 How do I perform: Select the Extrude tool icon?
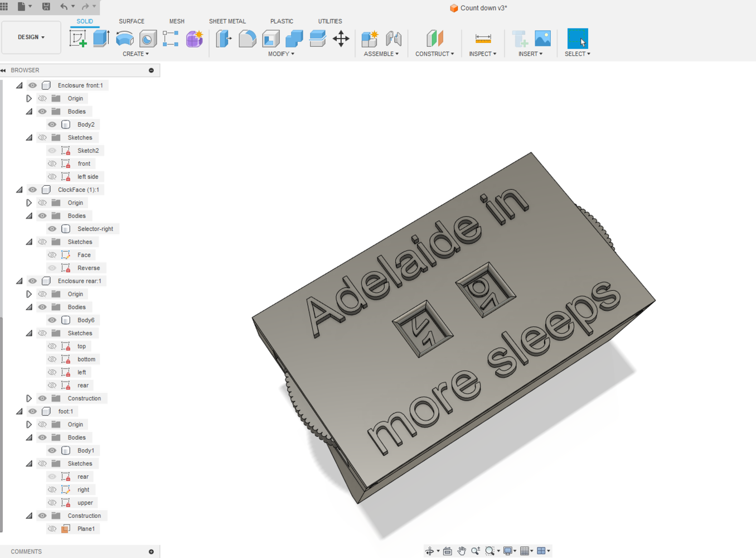(x=101, y=39)
